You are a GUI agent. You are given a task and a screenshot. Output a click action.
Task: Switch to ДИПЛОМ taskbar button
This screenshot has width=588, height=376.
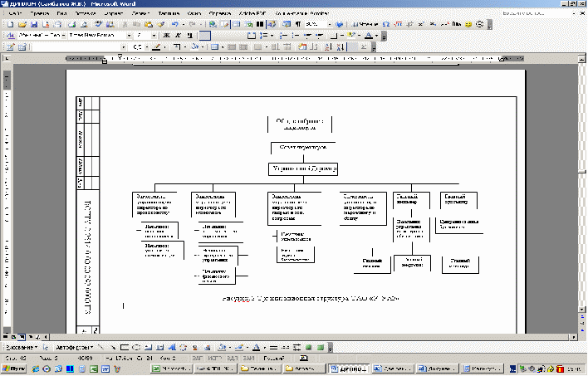(350, 369)
